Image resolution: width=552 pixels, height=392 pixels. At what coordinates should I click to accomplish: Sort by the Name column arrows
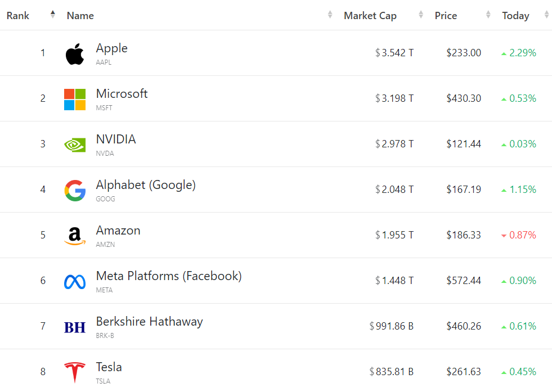coord(330,15)
